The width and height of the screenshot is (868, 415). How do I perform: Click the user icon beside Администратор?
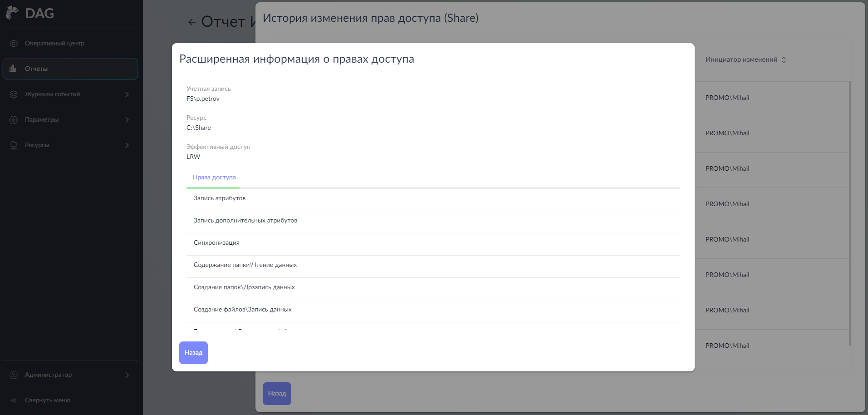tap(14, 375)
